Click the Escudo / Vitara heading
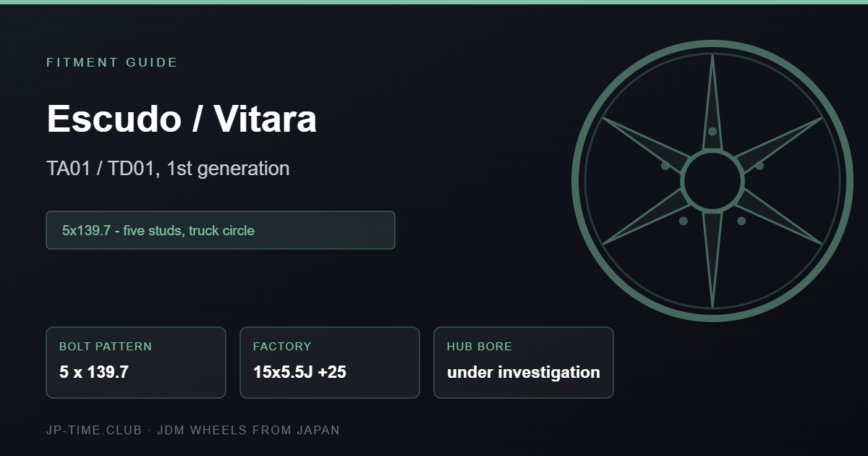 pyautogui.click(x=182, y=119)
